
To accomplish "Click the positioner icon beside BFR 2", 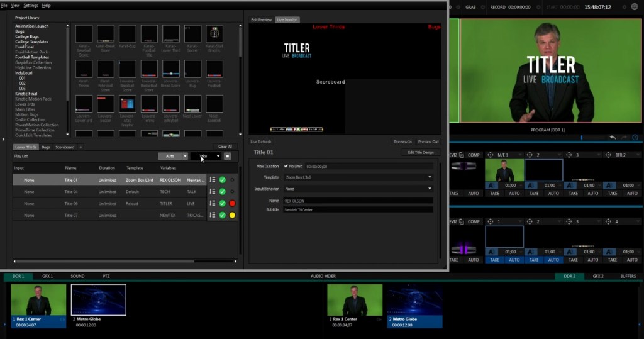I will click(x=608, y=155).
